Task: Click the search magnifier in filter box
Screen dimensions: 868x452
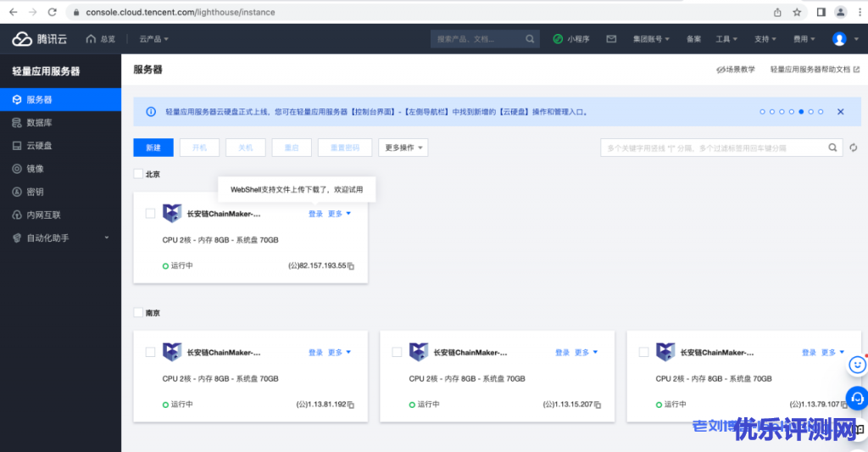Action: coord(833,148)
